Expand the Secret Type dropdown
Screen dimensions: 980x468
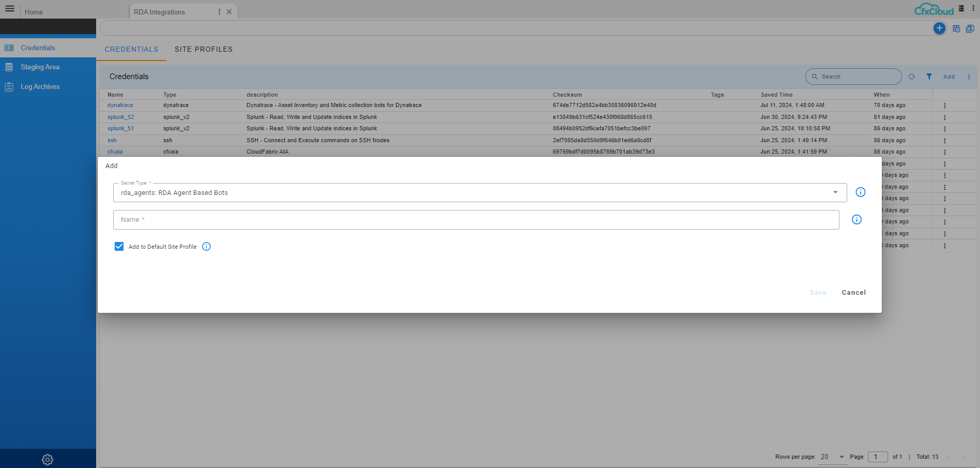(835, 192)
